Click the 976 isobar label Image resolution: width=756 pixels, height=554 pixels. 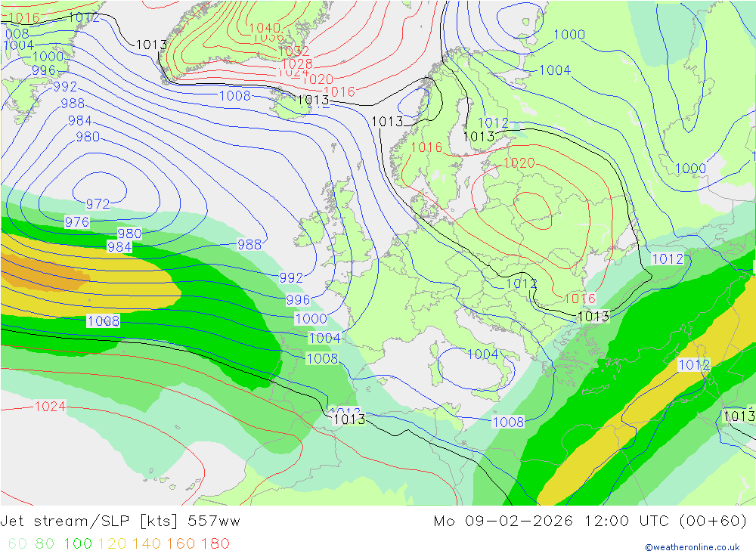click(x=77, y=221)
